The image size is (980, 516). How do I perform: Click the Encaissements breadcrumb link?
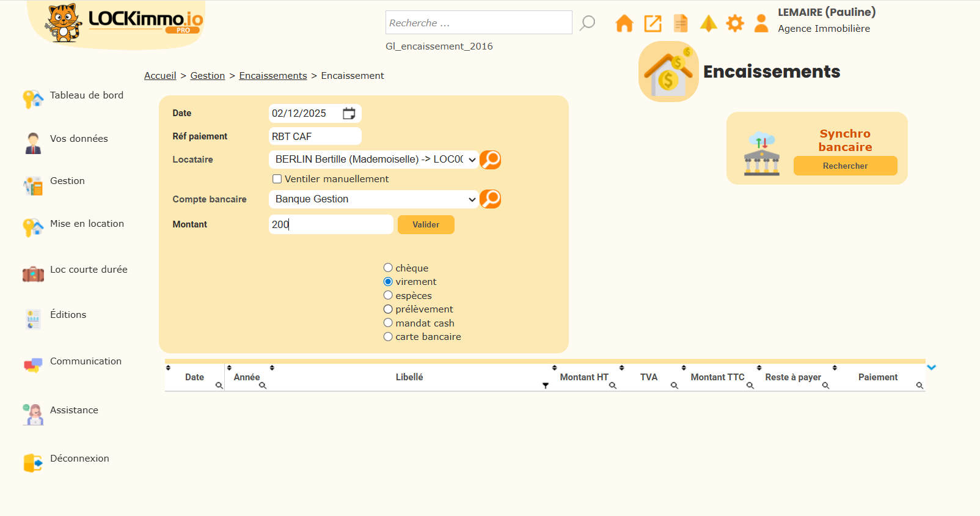272,76
